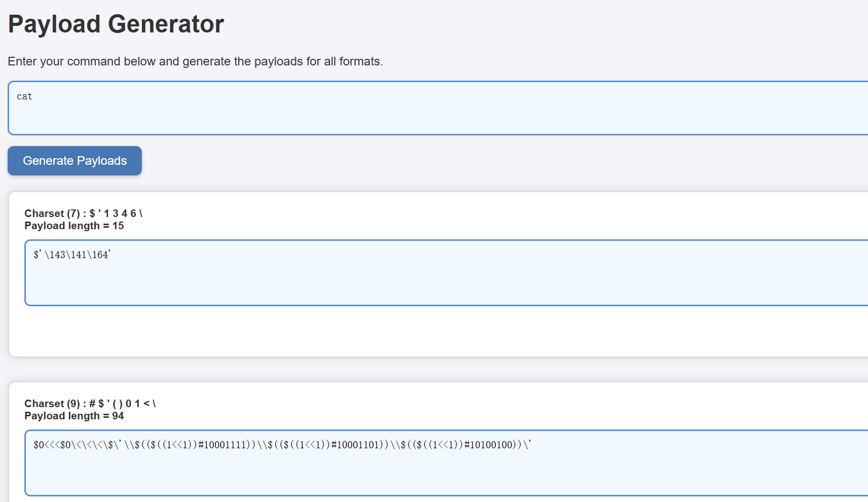This screenshot has height=502, width=868.
Task: Click the 'Payload length = 94' text
Action: 74,416
